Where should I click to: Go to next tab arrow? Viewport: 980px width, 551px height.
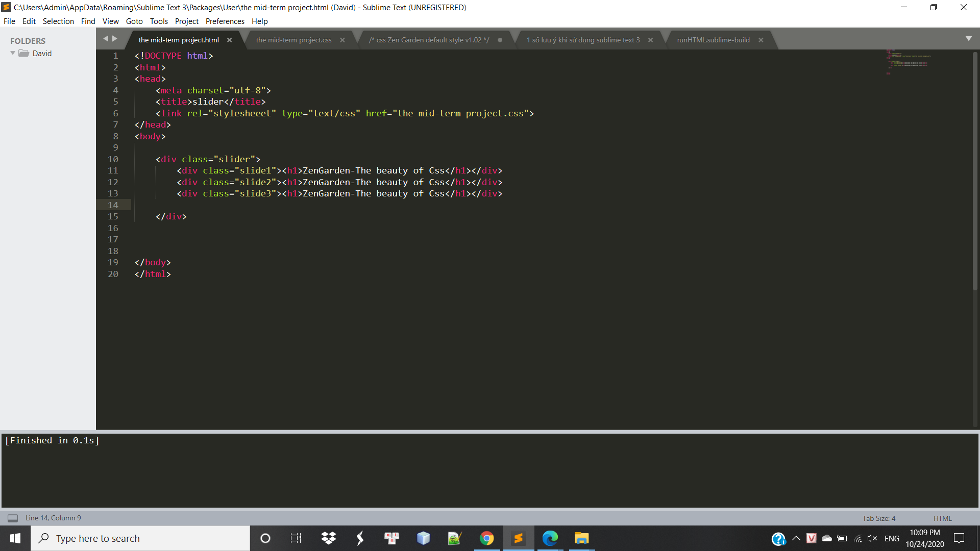115,39
